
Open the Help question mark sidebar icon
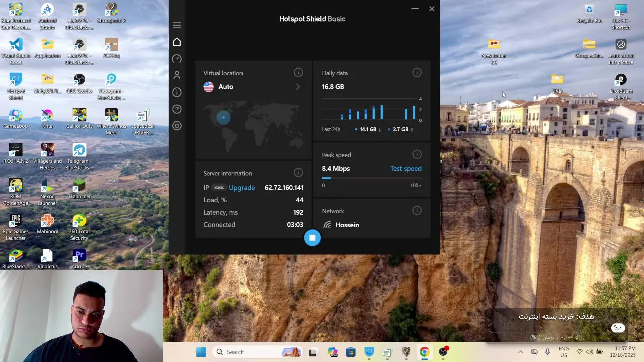click(177, 109)
